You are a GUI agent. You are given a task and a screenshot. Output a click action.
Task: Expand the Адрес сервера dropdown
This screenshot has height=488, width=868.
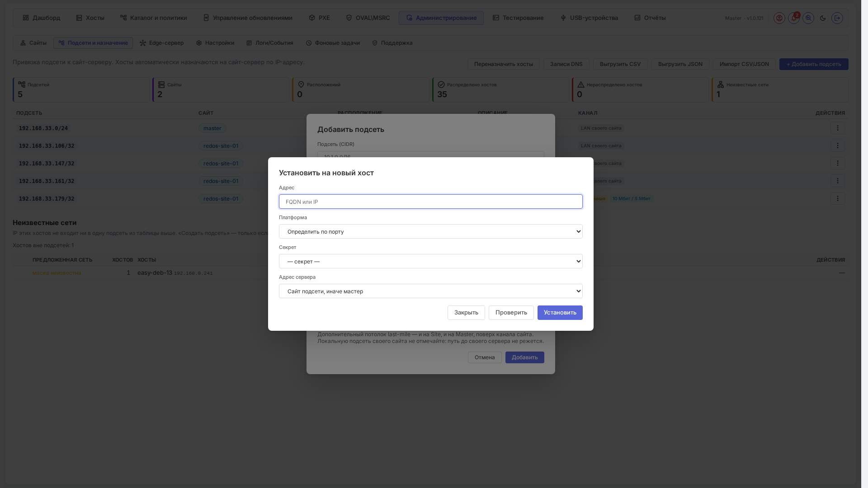point(430,291)
